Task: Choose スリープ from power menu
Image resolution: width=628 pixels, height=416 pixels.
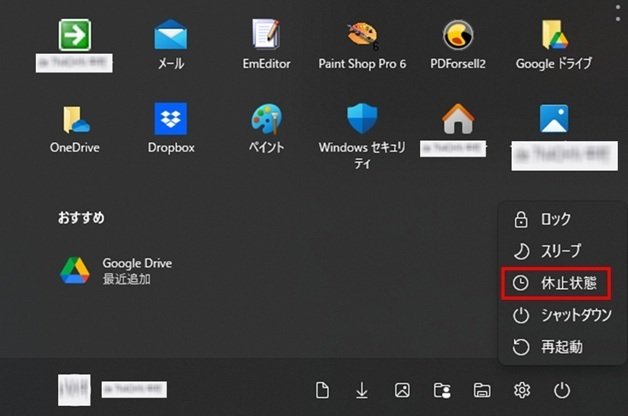Action: tap(560, 251)
